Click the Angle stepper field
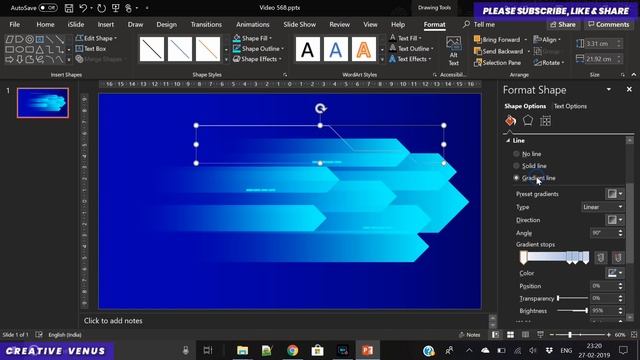640x360 pixels. pos(606,233)
